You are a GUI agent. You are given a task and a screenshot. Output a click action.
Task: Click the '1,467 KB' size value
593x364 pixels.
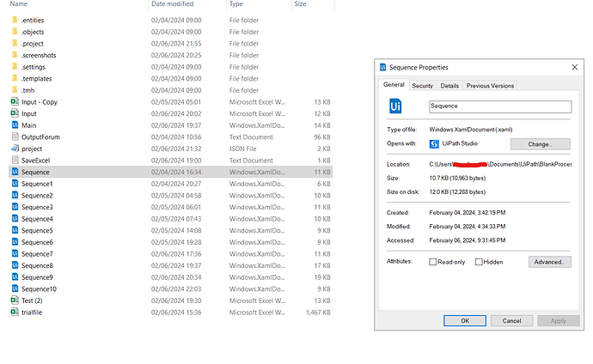(318, 312)
